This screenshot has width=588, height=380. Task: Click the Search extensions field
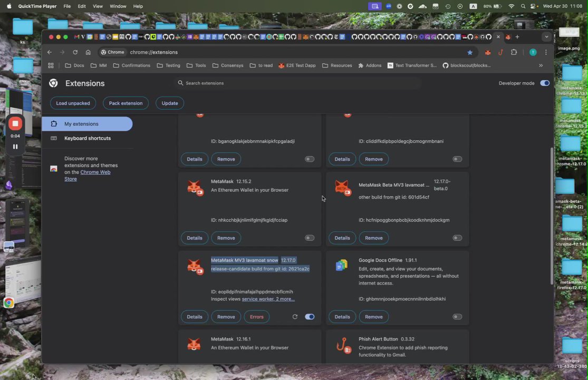coord(298,83)
